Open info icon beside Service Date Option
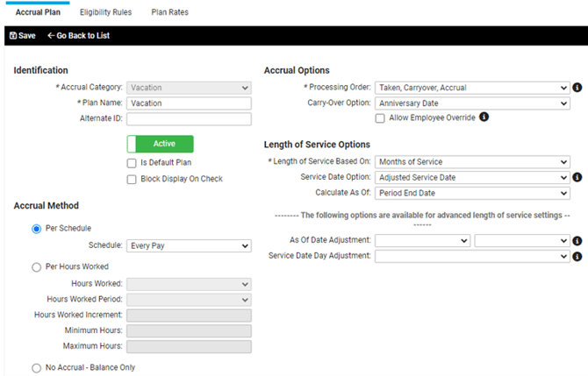This screenshot has height=376, width=588. point(577,177)
